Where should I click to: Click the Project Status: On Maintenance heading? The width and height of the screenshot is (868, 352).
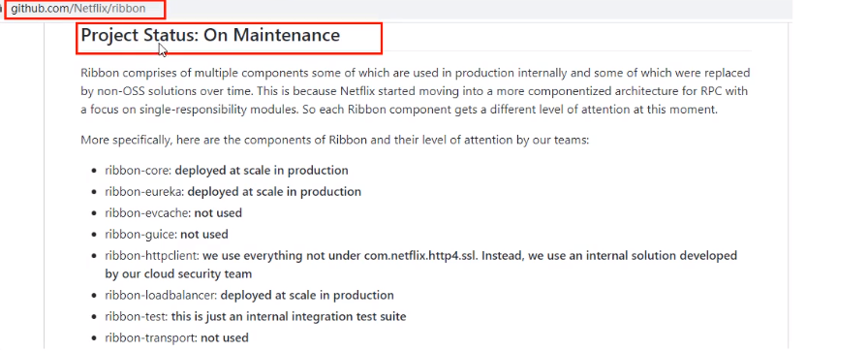(210, 35)
